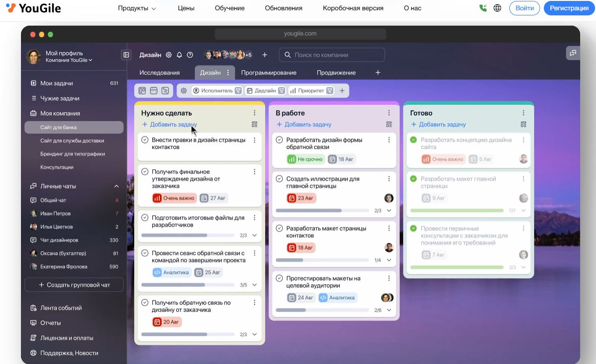
Task: Expand subtasks of Разработать макет страницы контактов
Action: pos(389,260)
